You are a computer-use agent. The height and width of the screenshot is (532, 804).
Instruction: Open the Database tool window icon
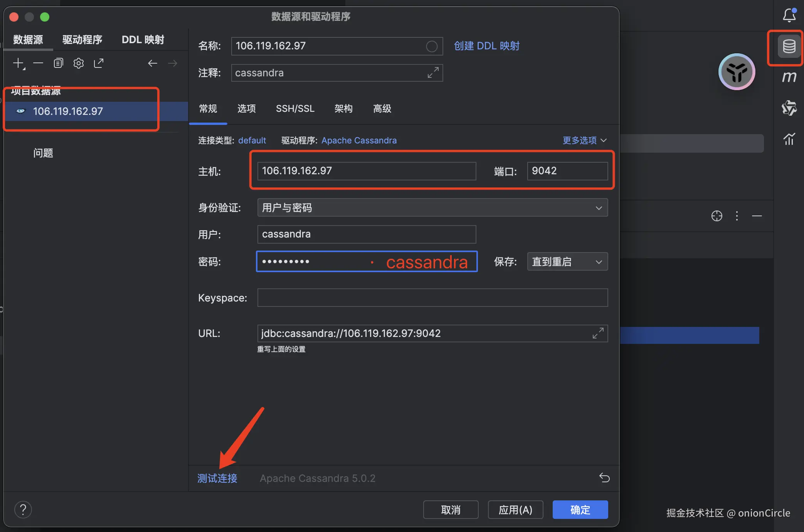point(789,47)
